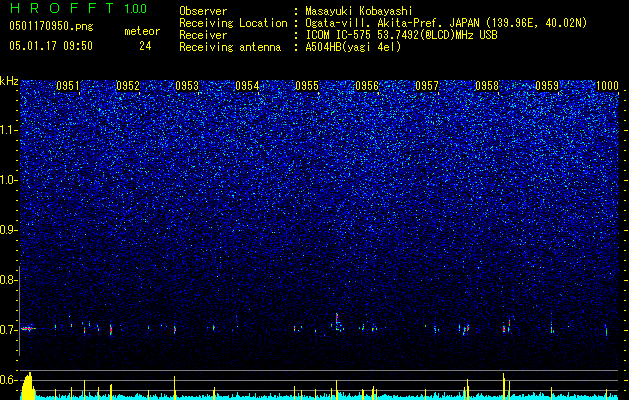
Task: Click the 0959 time marker
Action: pyautogui.click(x=547, y=86)
